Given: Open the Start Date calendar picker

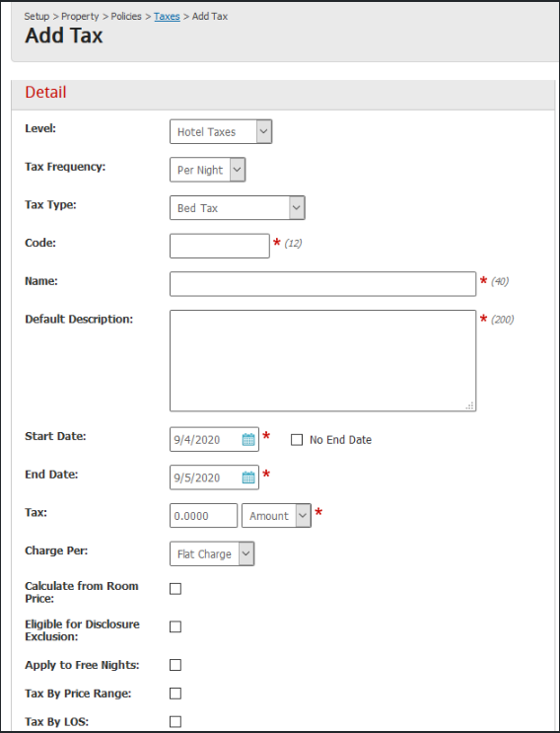Looking at the screenshot, I should (248, 439).
